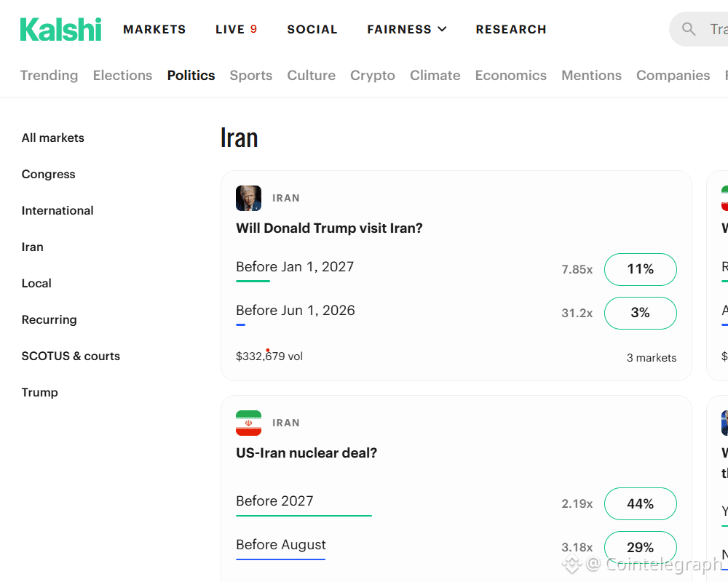Select Congress in the sidebar
The width and height of the screenshot is (728, 582).
pos(49,174)
